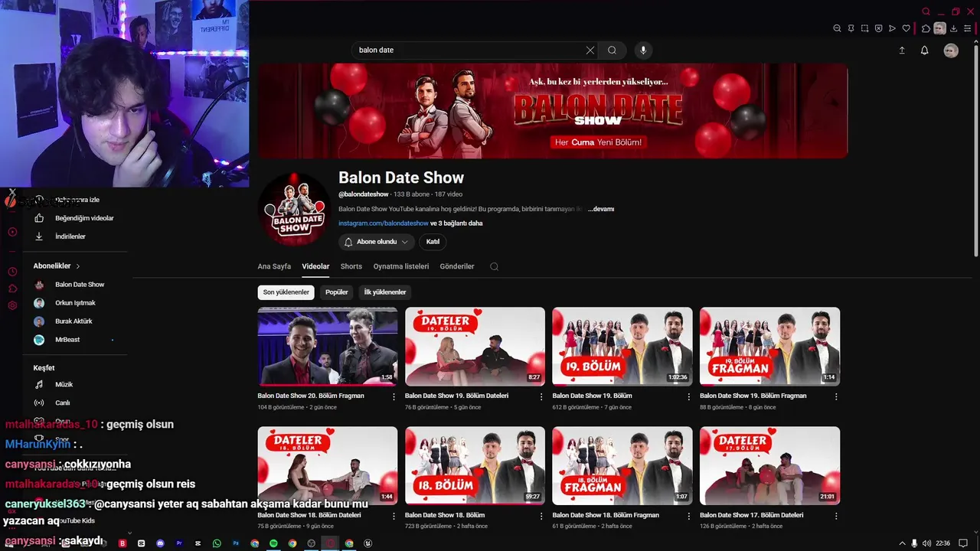
Task: Open Spotify from the taskbar
Action: [273, 543]
